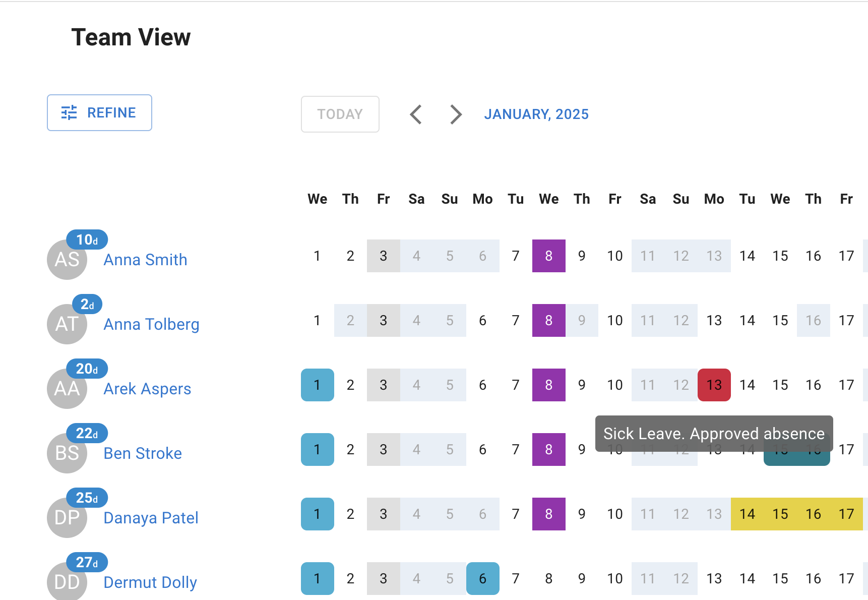
Task: Click Danaya Patel's avatar circle
Action: pyautogui.click(x=67, y=518)
